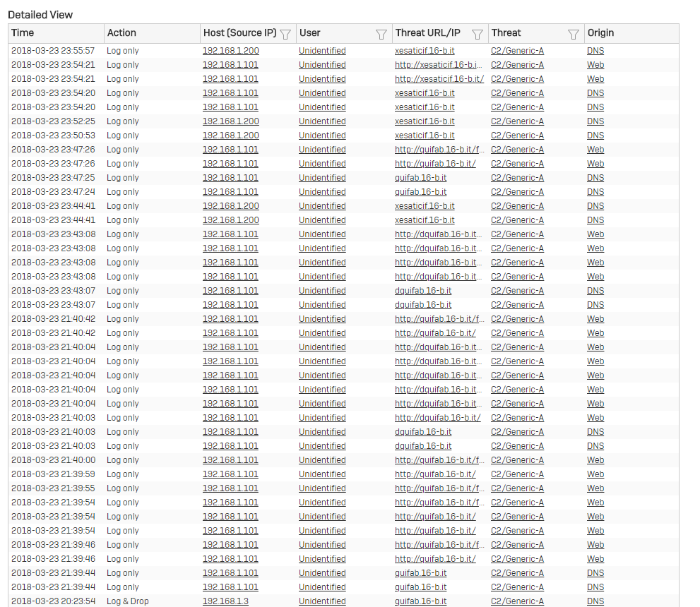Open http://quifab.16-b.it/f... link at 21:39:55
Image resolution: width=700 pixels, height=607 pixels.
(x=439, y=488)
